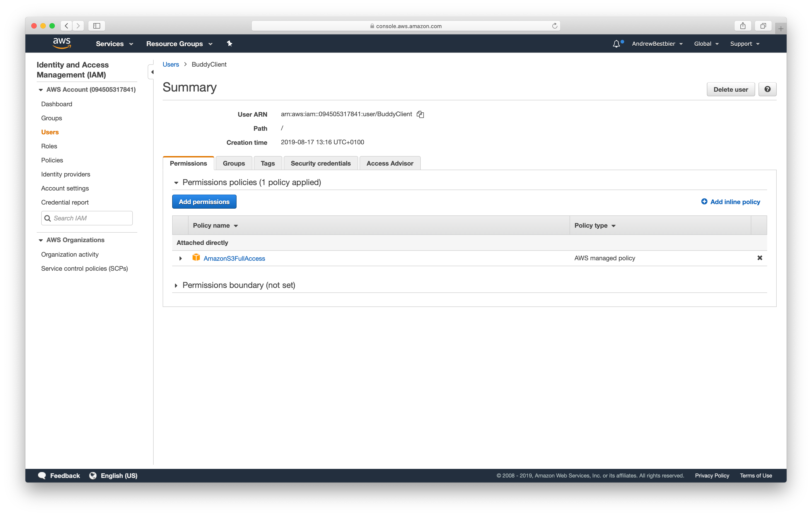Click the Safari share icon

tap(742, 26)
